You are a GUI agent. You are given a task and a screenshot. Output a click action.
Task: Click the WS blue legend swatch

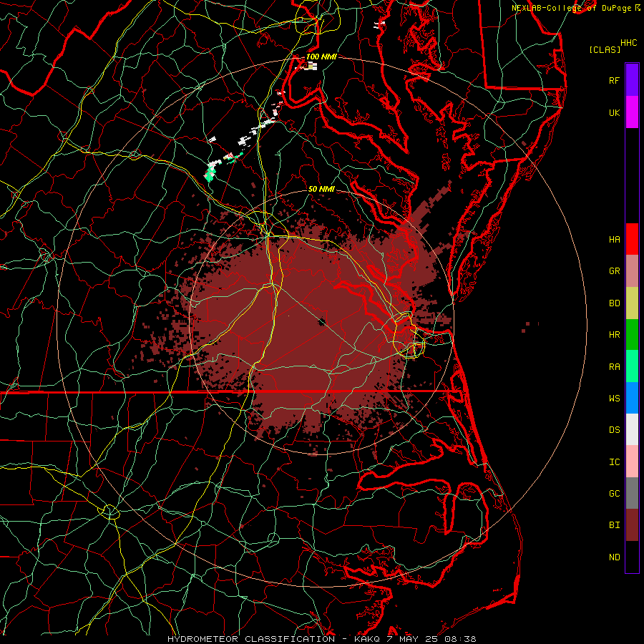tap(632, 398)
